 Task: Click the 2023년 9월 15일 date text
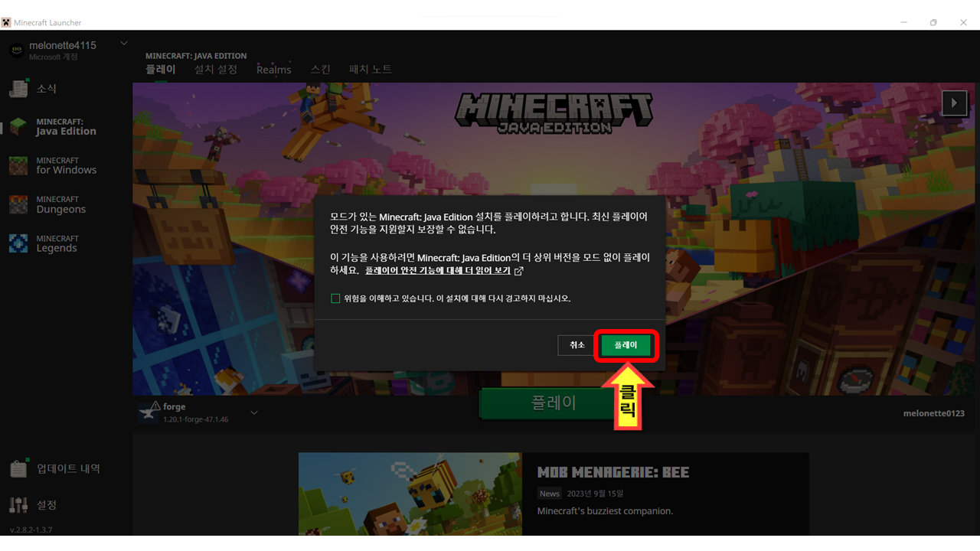[596, 494]
